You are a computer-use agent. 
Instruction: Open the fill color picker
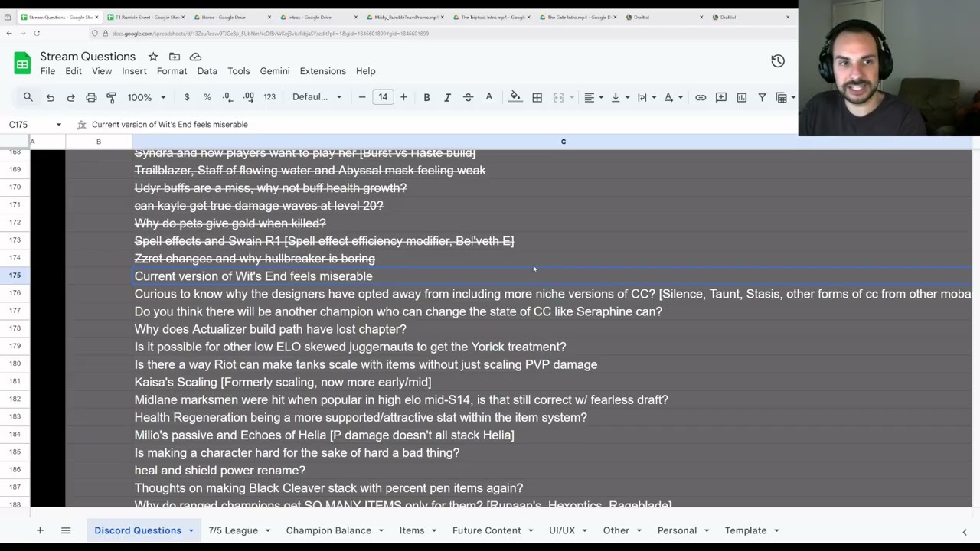coord(515,97)
